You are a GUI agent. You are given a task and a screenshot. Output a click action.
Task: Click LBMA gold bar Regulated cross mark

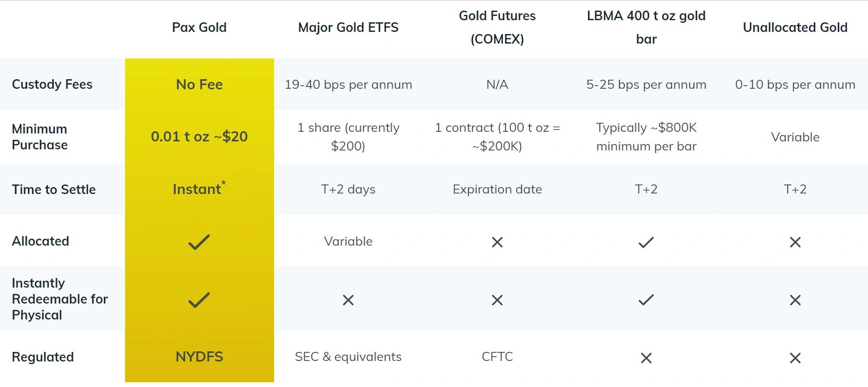pos(646,358)
